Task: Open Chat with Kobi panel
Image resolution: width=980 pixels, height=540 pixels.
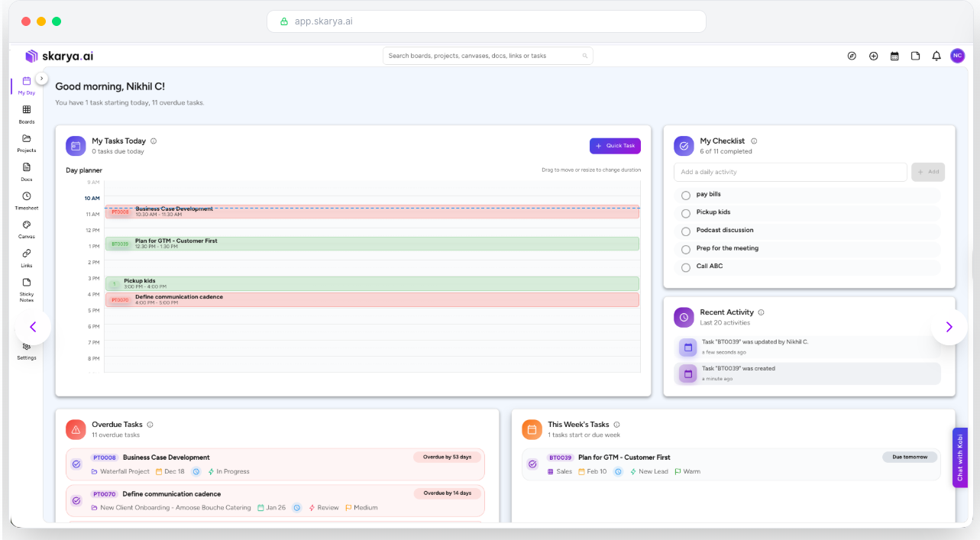Action: (x=960, y=458)
